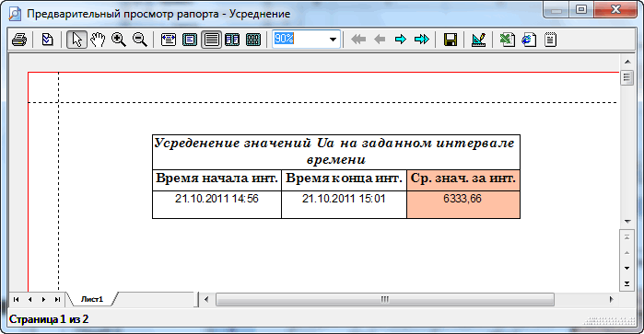Export report to Excel icon
The image size is (644, 334).
(x=508, y=40)
